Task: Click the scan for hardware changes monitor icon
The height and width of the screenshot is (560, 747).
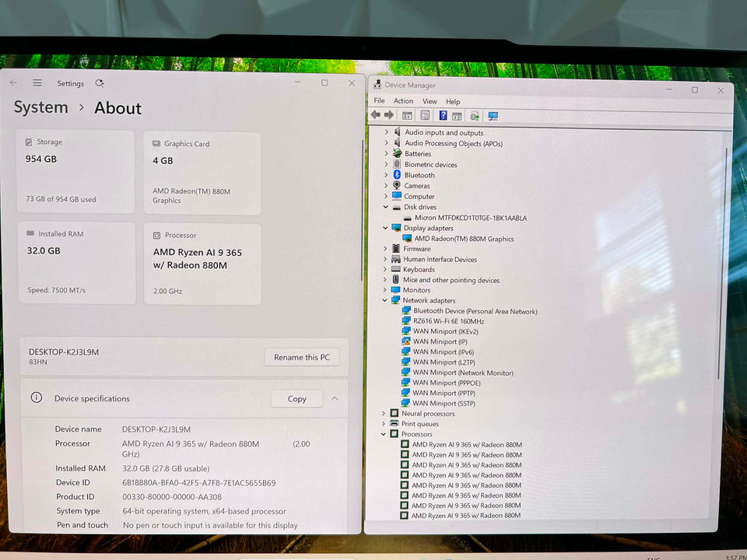Action: pyautogui.click(x=493, y=116)
